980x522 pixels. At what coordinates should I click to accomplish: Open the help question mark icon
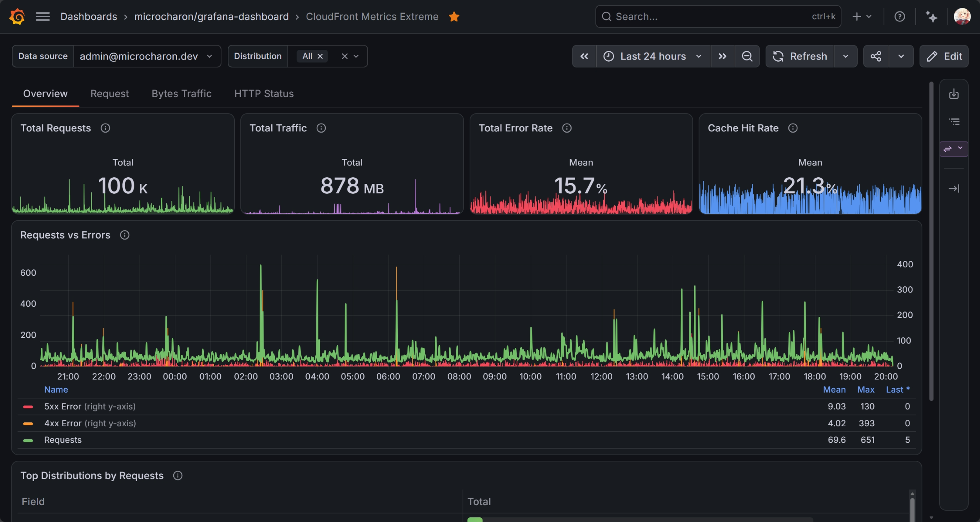point(900,16)
